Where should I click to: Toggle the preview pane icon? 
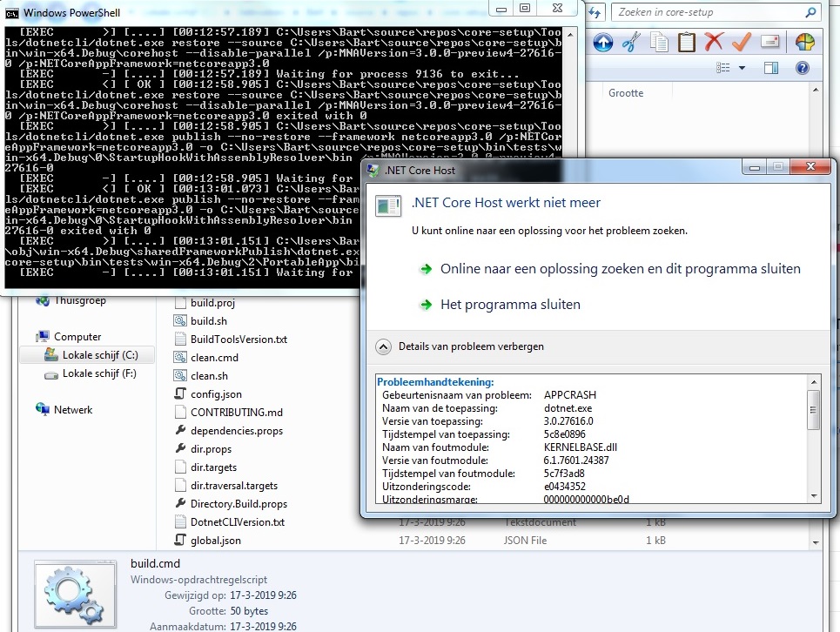point(770,67)
